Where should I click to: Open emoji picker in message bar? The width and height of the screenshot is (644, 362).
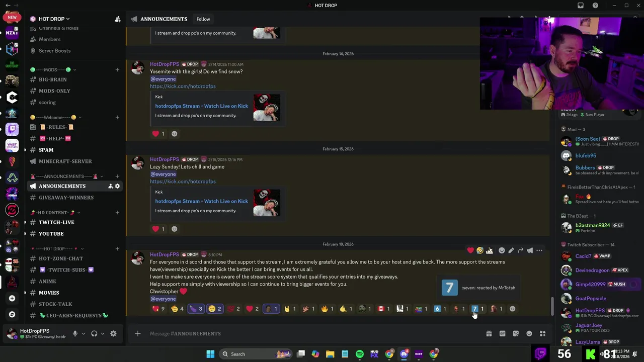(x=529, y=334)
